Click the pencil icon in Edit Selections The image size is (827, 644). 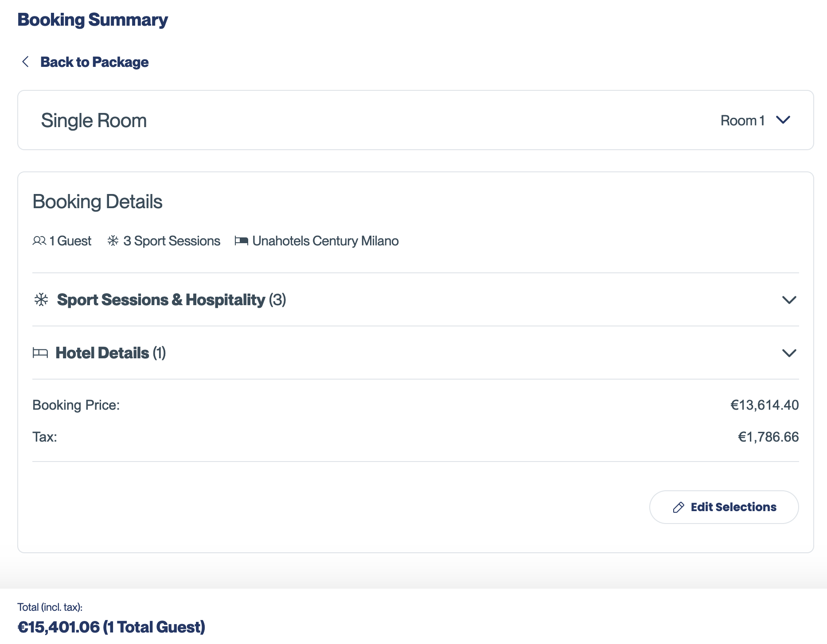(678, 507)
